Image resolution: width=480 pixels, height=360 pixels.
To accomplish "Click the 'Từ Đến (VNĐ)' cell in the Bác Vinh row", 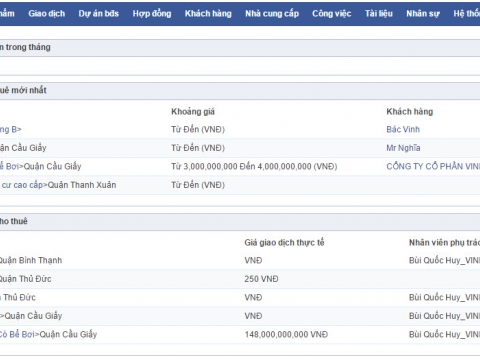I will 198,129.
